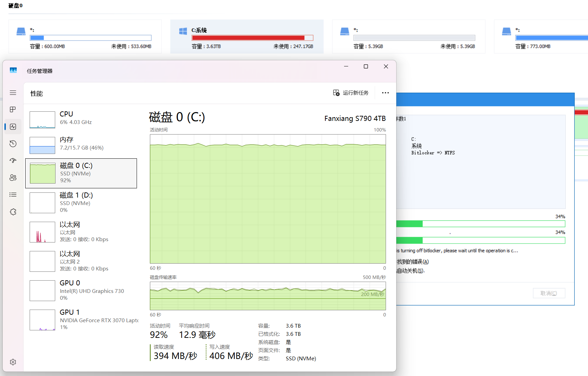
Task: Click the disk transfer rate graph
Action: point(268,296)
